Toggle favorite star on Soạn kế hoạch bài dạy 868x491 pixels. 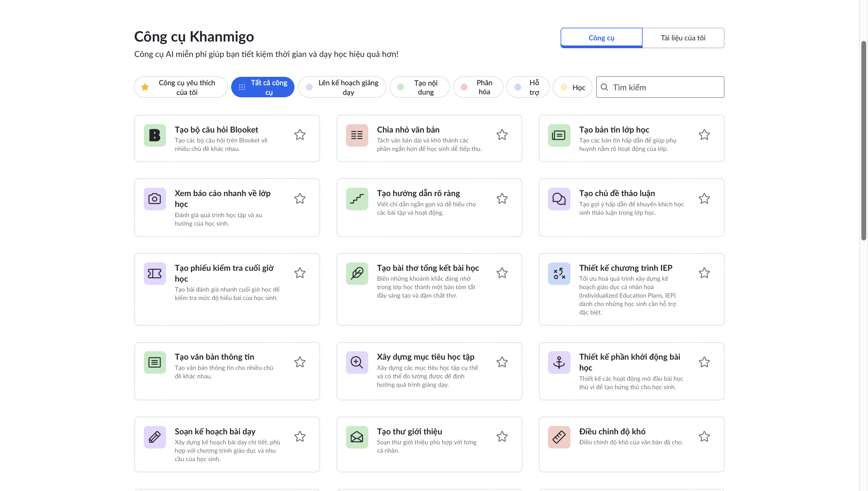pos(300,436)
